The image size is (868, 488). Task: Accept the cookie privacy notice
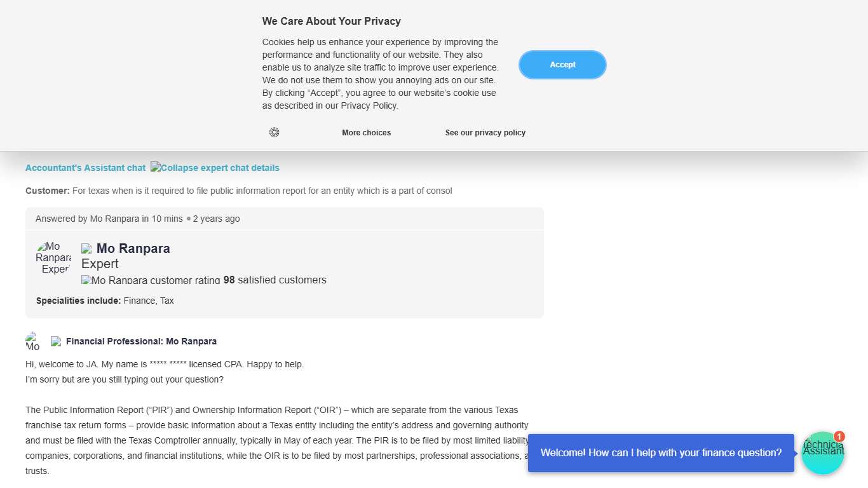click(x=562, y=65)
